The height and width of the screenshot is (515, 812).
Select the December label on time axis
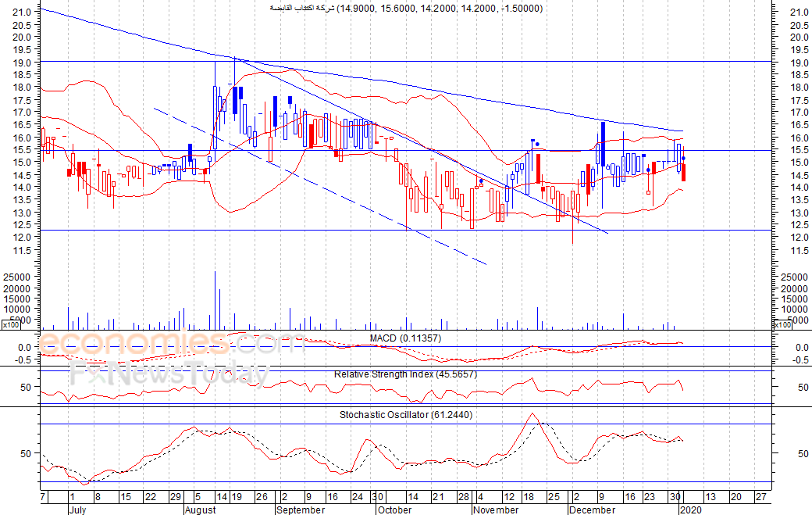[592, 510]
